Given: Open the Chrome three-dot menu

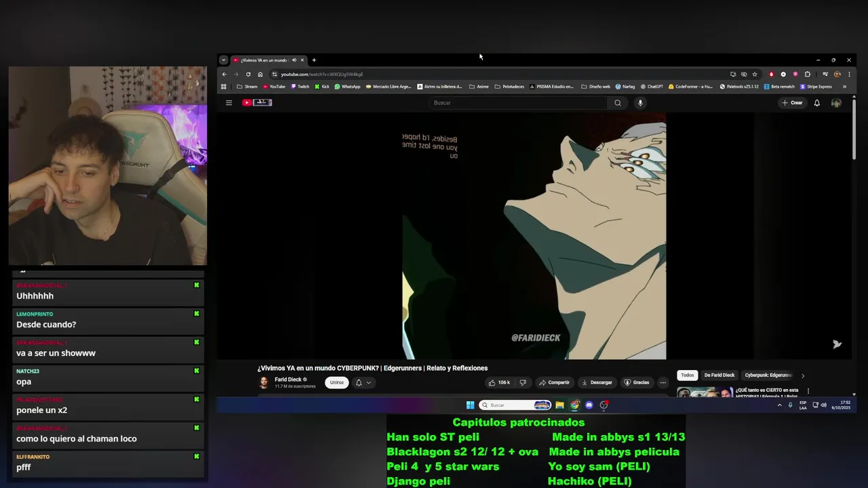Looking at the screenshot, I should click(849, 74).
